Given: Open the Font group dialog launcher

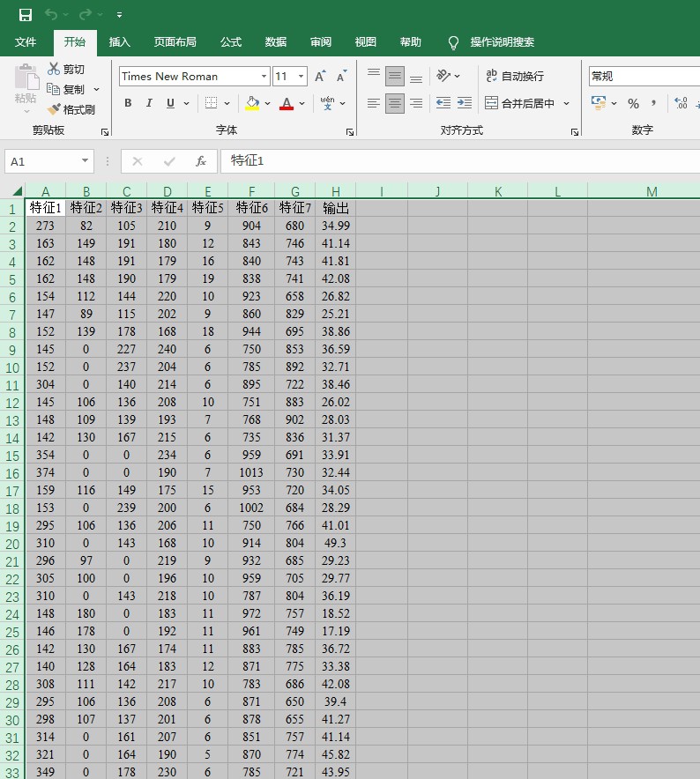Looking at the screenshot, I should click(350, 131).
